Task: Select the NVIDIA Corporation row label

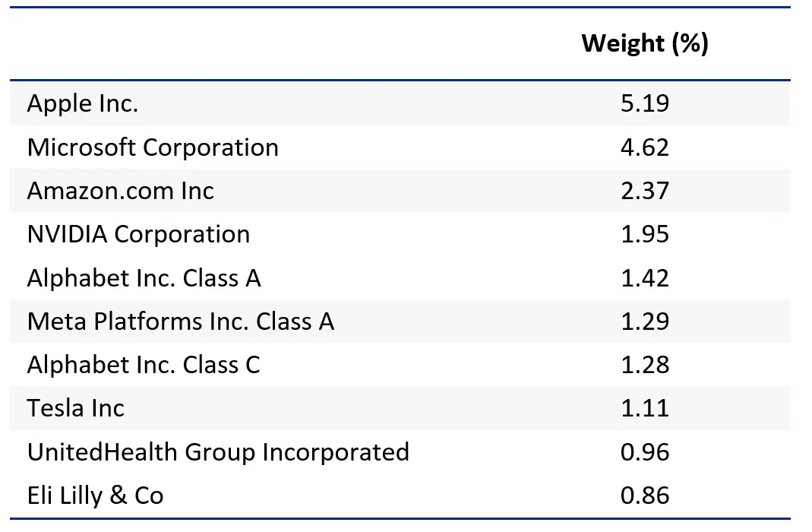Action: [138, 234]
